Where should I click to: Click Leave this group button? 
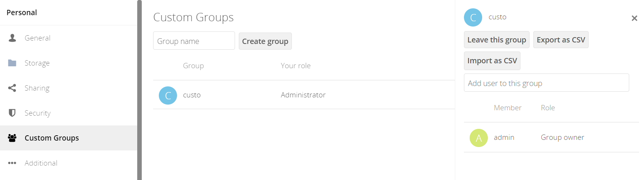point(497,40)
